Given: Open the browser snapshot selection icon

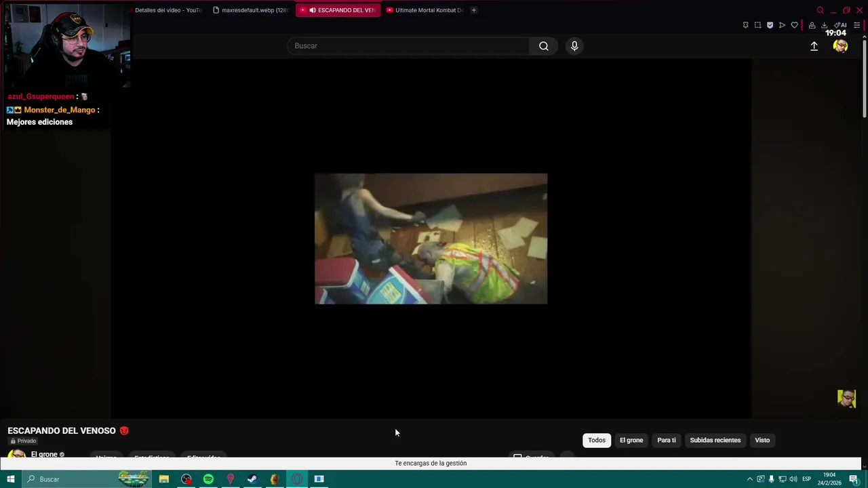Looking at the screenshot, I should [x=757, y=25].
